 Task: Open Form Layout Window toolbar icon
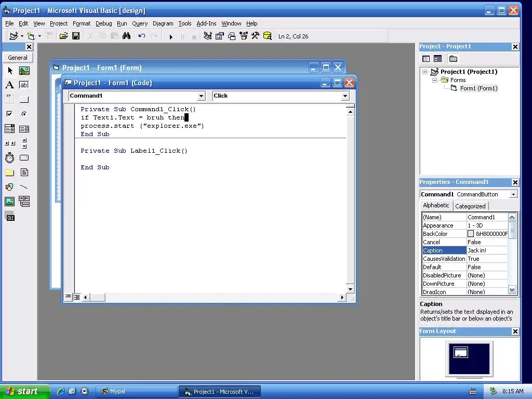pos(232,36)
